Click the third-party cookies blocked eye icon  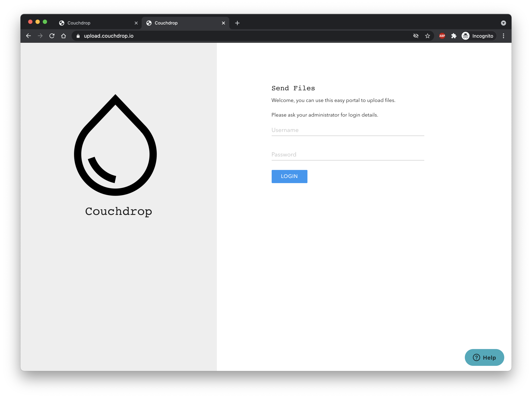[x=416, y=36]
